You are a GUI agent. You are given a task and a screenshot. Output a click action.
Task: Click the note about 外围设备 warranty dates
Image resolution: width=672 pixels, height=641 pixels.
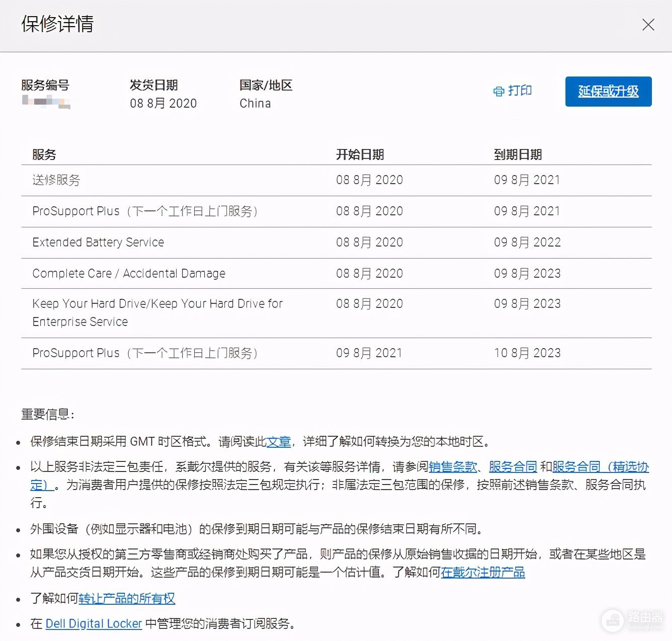click(x=258, y=529)
